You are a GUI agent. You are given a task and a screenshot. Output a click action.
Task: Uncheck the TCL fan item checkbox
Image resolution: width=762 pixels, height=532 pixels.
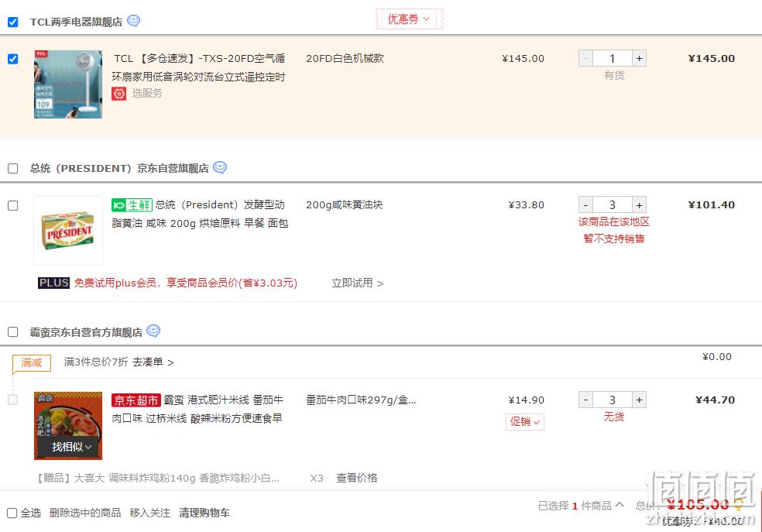click(13, 59)
